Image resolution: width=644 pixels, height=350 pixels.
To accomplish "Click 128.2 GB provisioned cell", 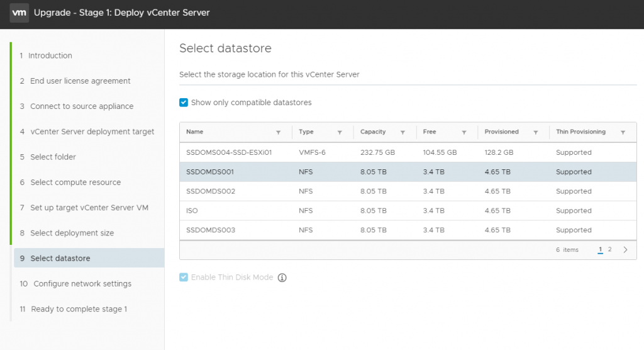I will click(x=499, y=152).
